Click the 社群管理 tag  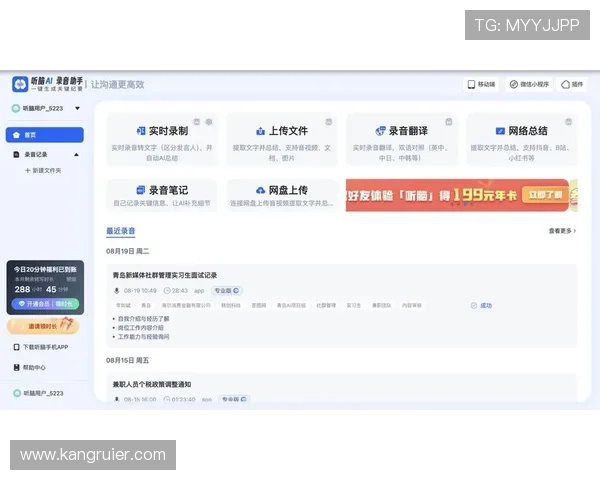pos(326,305)
